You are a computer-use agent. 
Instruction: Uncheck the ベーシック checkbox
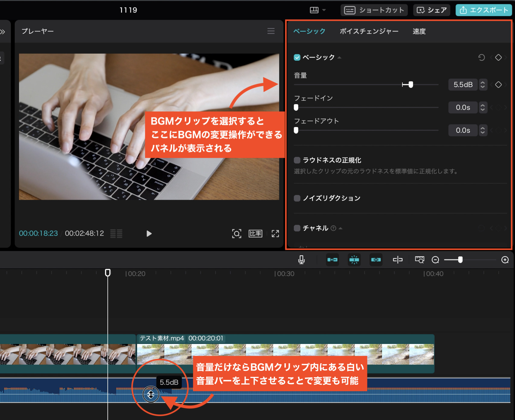(297, 57)
